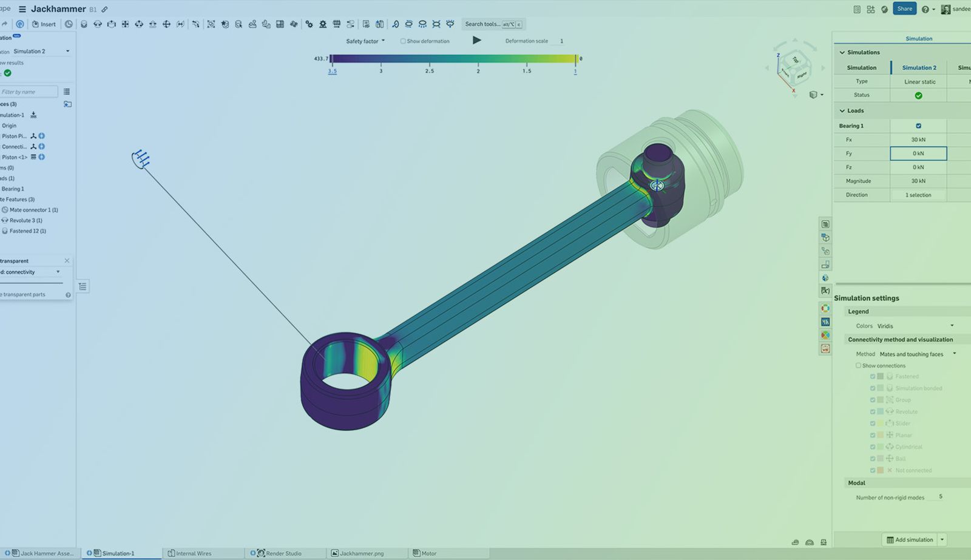Viewport: 971px width, 560px height.
Task: Uncheck the Bearing 1 load checkbox
Action: 918,126
